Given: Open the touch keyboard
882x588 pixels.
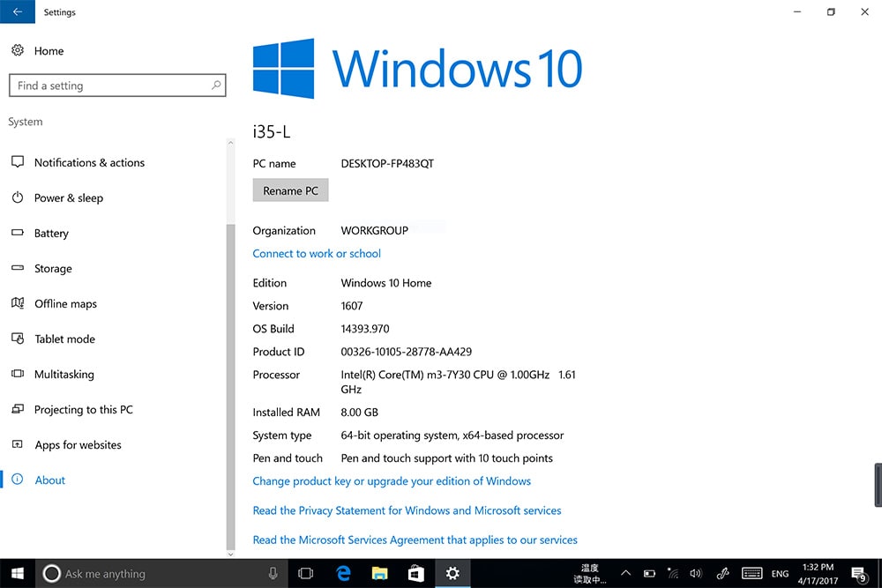Looking at the screenshot, I should pyautogui.click(x=752, y=573).
